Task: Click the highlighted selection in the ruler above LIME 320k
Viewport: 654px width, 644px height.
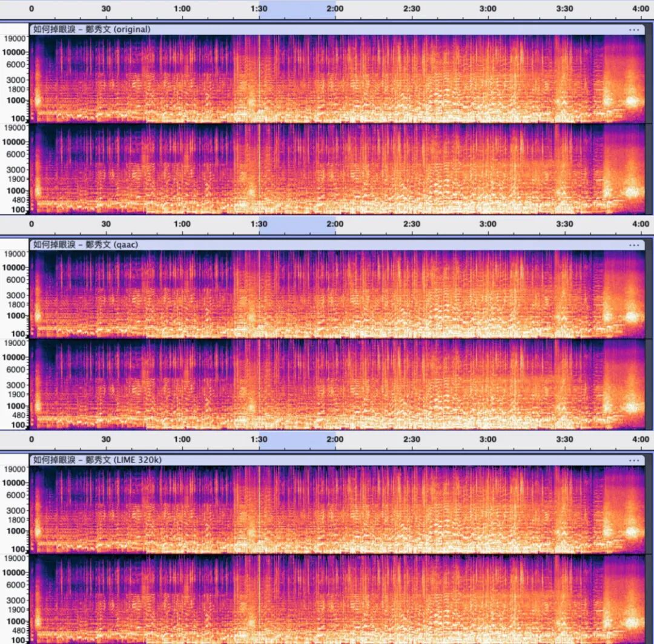Action: tap(297, 440)
